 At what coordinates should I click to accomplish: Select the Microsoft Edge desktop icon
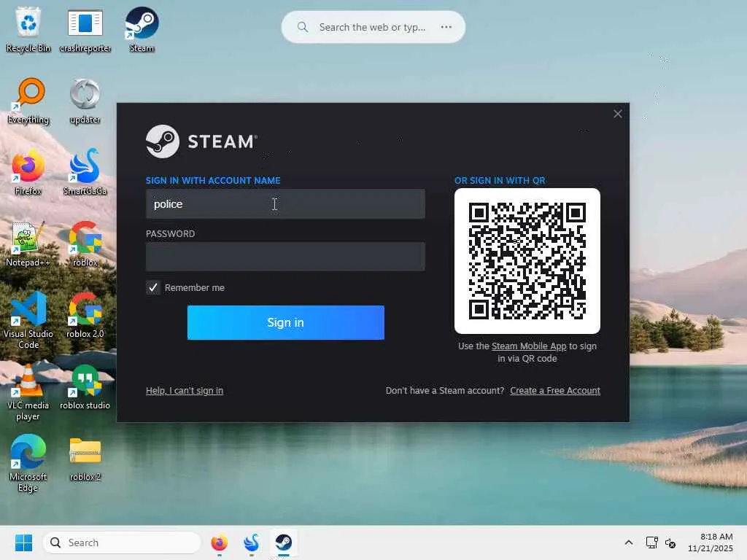28,463
